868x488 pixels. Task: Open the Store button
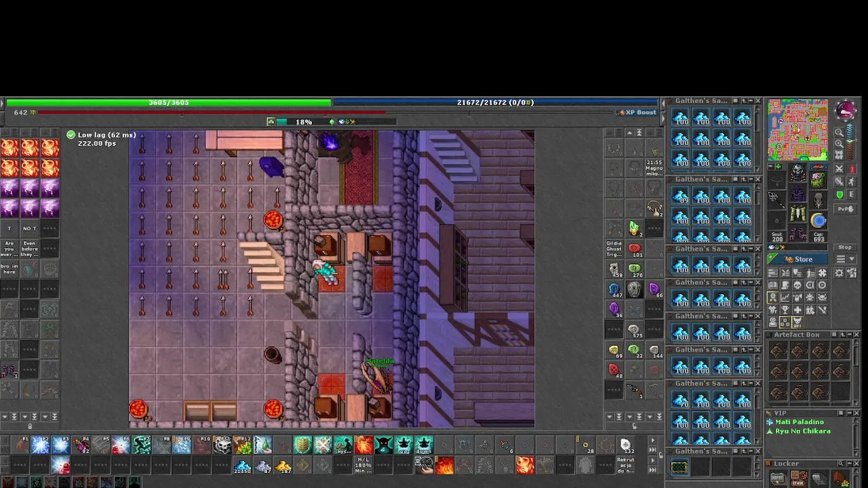point(797,259)
